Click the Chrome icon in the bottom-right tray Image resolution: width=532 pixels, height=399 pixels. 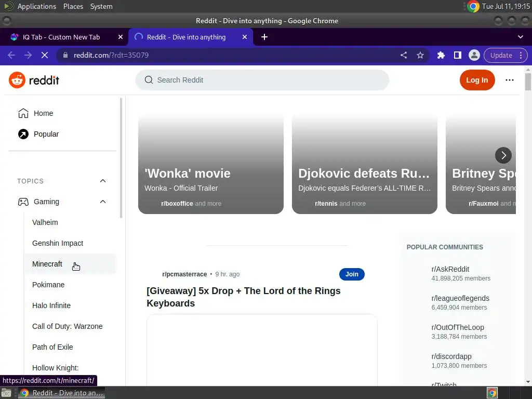[x=492, y=393]
